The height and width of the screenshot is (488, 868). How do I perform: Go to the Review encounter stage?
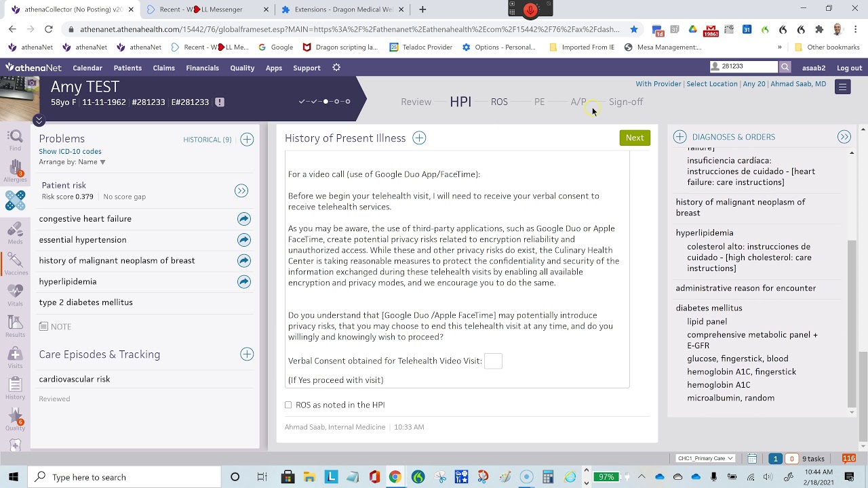tap(416, 102)
